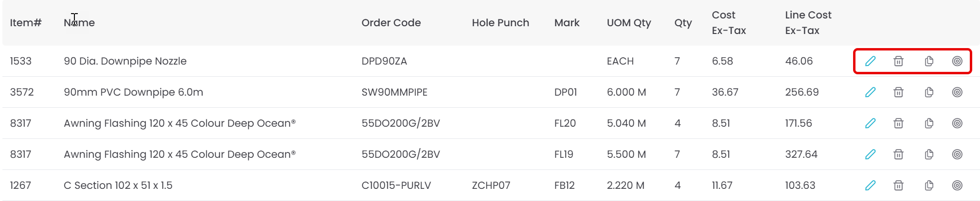Edit the 90mm PVC Downpipe 6.0m row
Image resolution: width=980 pixels, height=201 pixels.
tap(870, 92)
